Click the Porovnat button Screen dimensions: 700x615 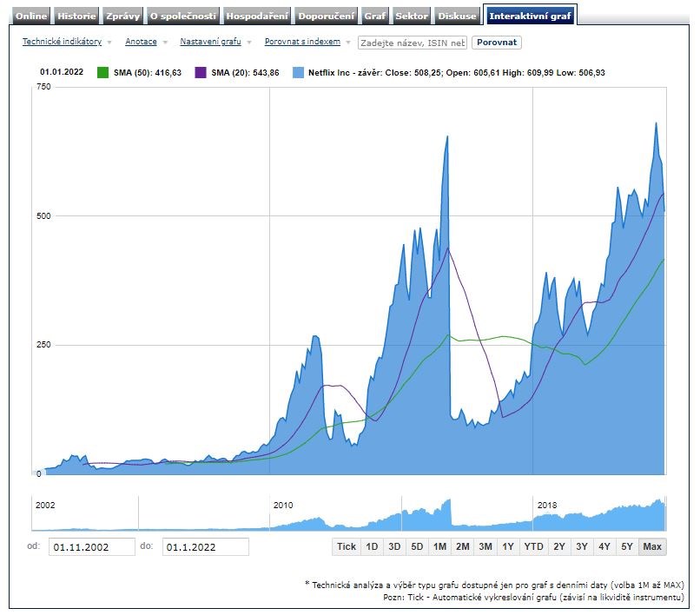pos(496,42)
